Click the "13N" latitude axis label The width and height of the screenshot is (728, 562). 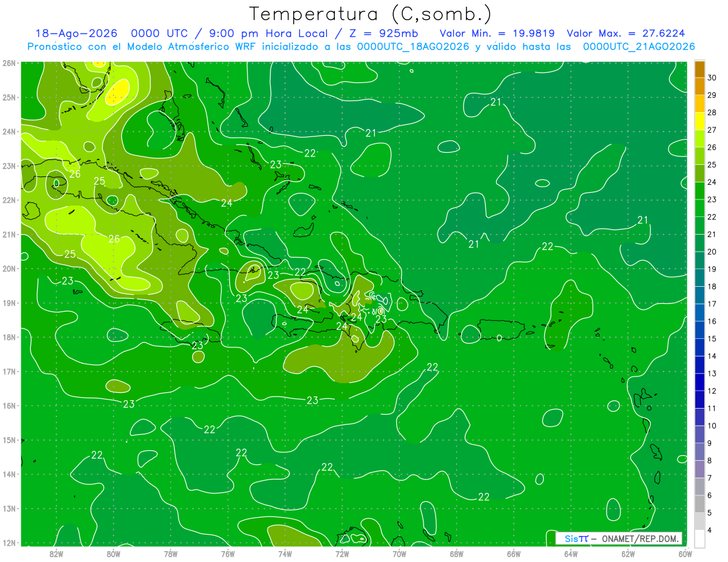click(9, 508)
